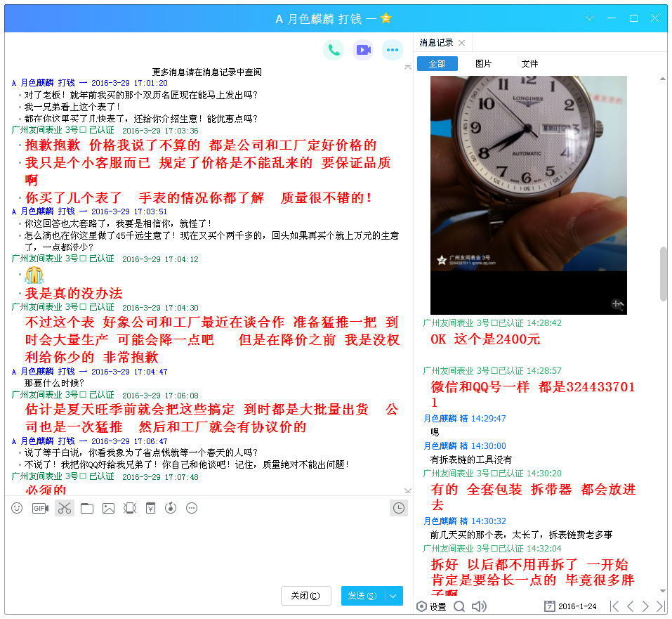The image size is (672, 619).
Task: Click the scroll-up arrow of record panel
Action: click(663, 79)
